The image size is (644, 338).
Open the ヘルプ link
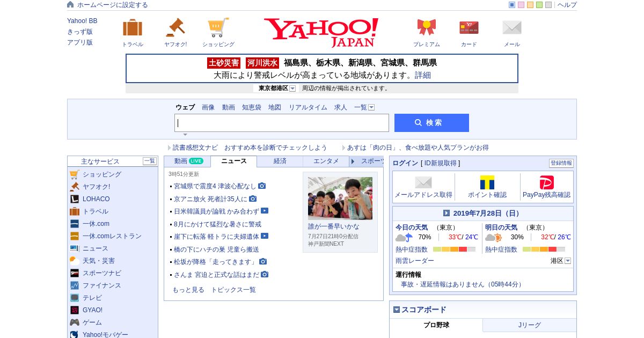(x=567, y=5)
